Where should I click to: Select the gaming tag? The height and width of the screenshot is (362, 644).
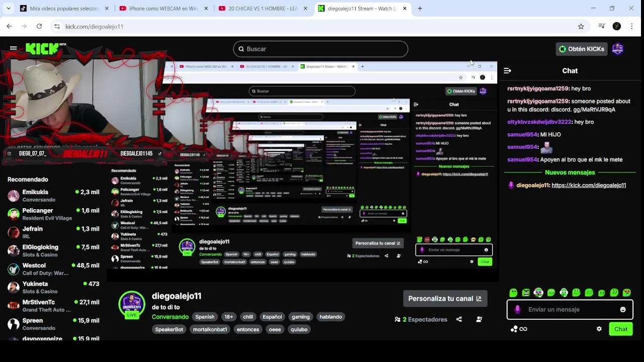click(301, 317)
